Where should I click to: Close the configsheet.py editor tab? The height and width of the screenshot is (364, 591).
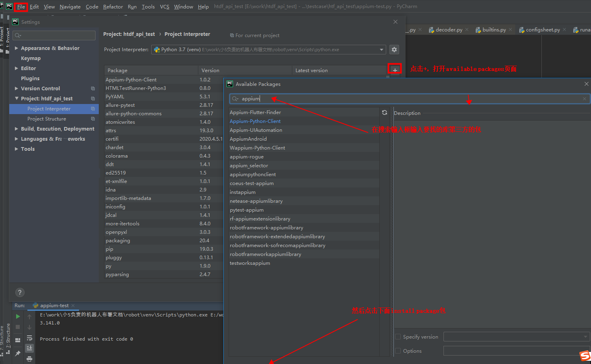(564, 29)
